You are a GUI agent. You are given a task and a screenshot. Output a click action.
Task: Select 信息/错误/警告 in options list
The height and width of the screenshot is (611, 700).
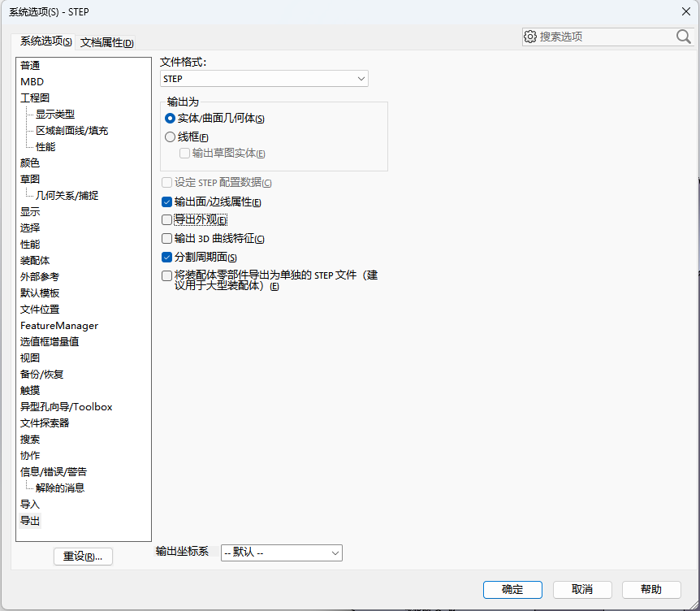coord(54,471)
